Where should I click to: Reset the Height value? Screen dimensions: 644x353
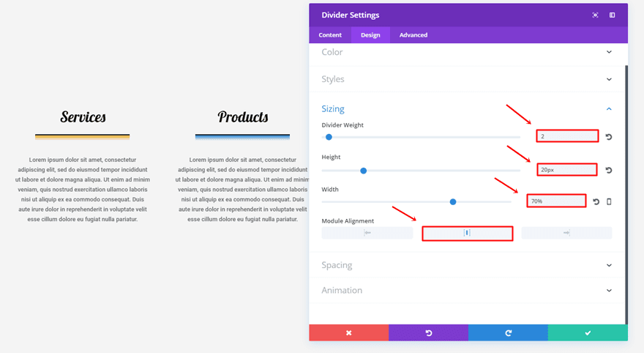click(609, 171)
